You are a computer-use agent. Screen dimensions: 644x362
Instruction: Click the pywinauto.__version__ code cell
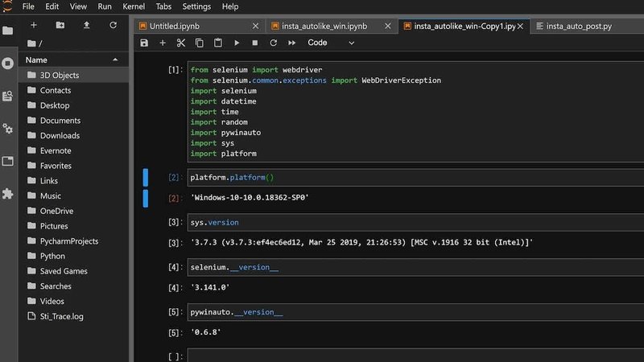pos(415,312)
